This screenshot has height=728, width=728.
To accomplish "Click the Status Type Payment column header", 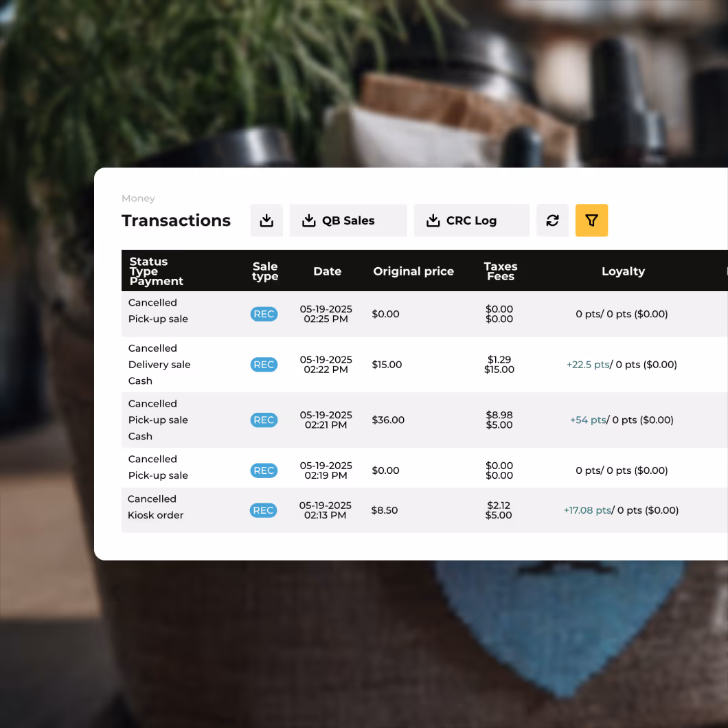I will coord(156,271).
